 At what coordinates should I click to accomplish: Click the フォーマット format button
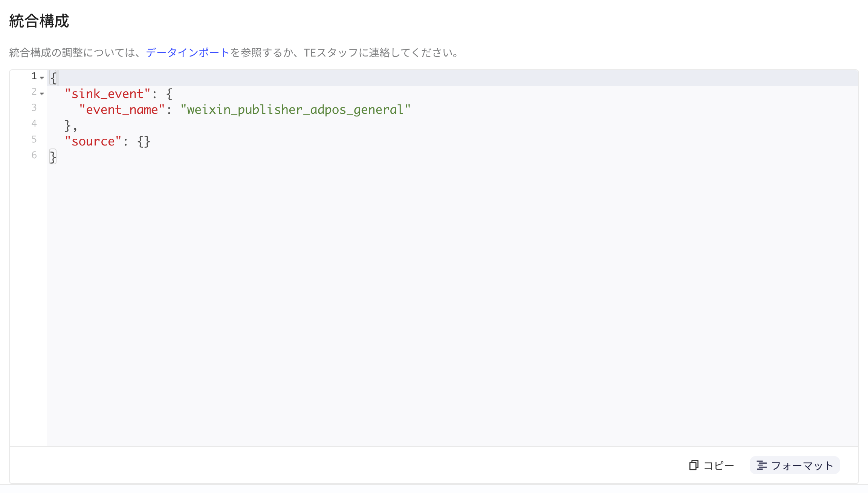[795, 465]
